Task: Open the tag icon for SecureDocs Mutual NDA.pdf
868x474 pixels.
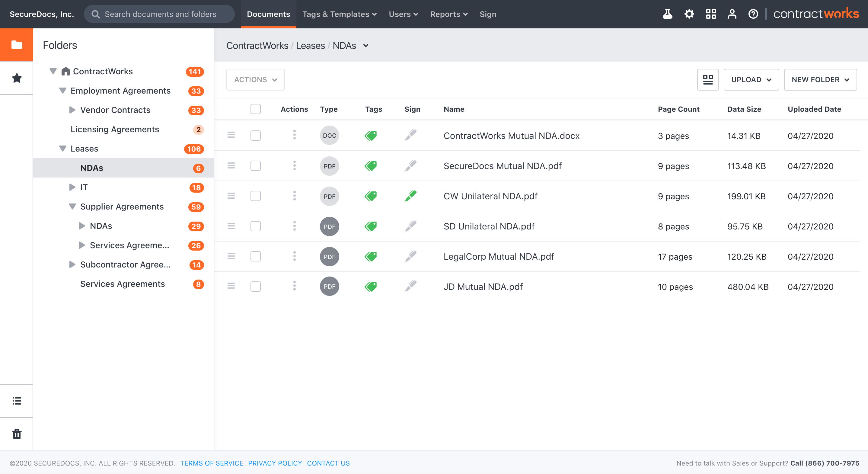Action: (x=371, y=165)
